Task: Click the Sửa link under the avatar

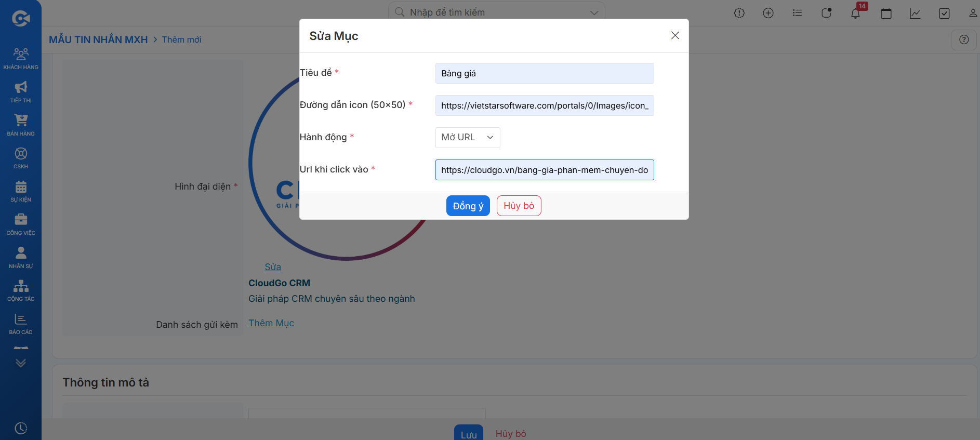Action: (x=273, y=267)
